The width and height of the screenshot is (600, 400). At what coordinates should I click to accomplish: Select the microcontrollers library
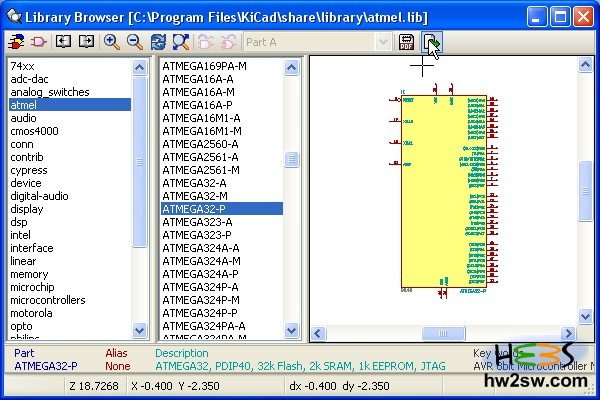click(x=47, y=300)
